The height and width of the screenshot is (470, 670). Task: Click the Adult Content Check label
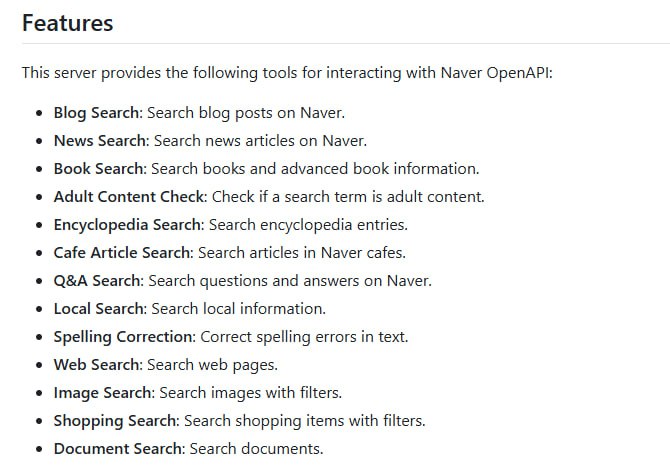(129, 196)
